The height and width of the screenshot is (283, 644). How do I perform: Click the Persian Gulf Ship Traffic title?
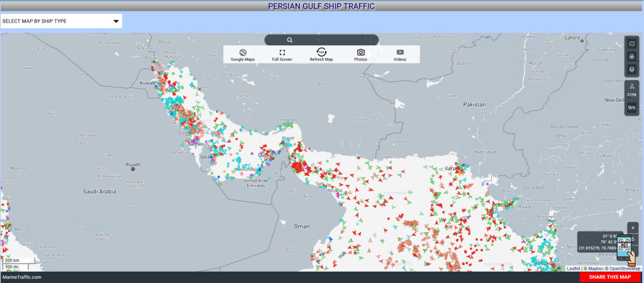[x=321, y=6]
